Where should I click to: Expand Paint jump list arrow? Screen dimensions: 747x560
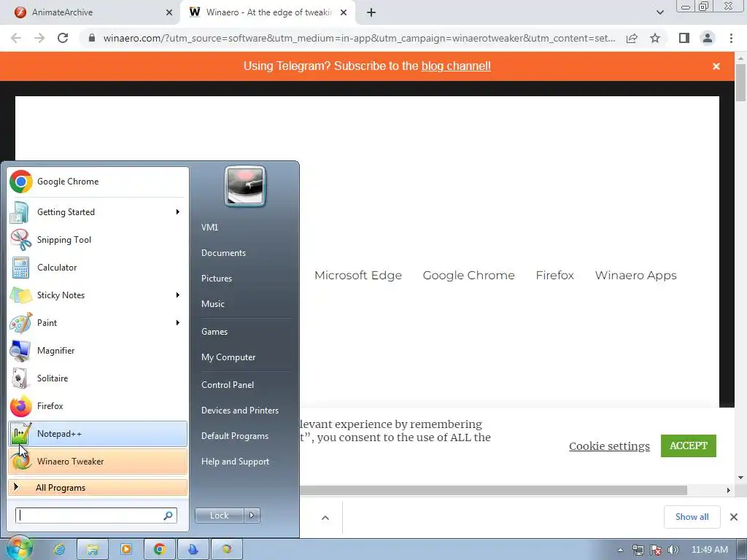(x=178, y=322)
